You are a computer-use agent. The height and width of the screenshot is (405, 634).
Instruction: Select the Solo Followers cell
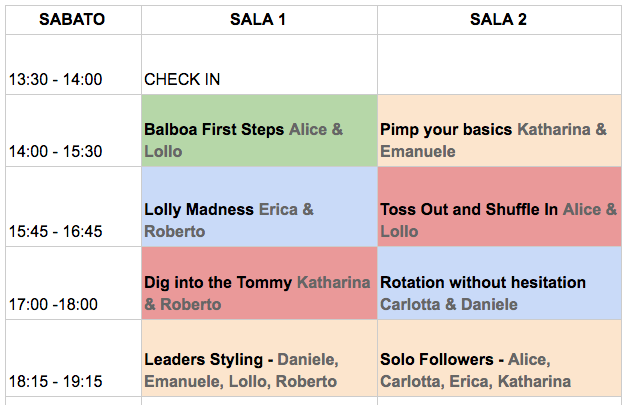click(499, 358)
